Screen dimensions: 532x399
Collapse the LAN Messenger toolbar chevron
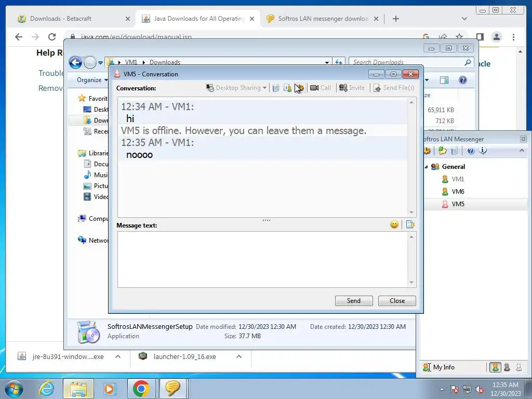[x=522, y=150]
